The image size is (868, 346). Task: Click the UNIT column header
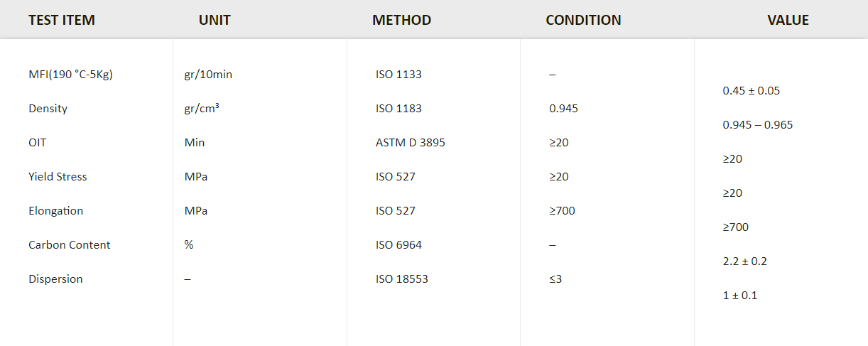(x=215, y=20)
